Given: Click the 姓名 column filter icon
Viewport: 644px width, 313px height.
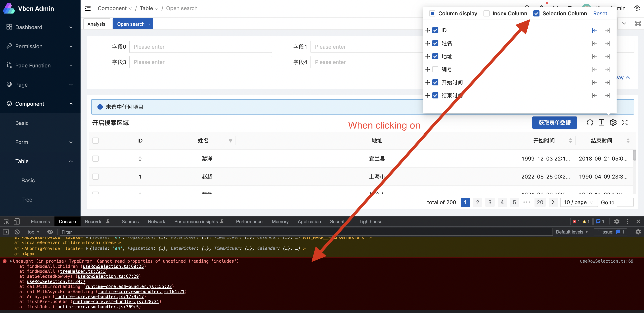Looking at the screenshot, I should pyautogui.click(x=230, y=141).
